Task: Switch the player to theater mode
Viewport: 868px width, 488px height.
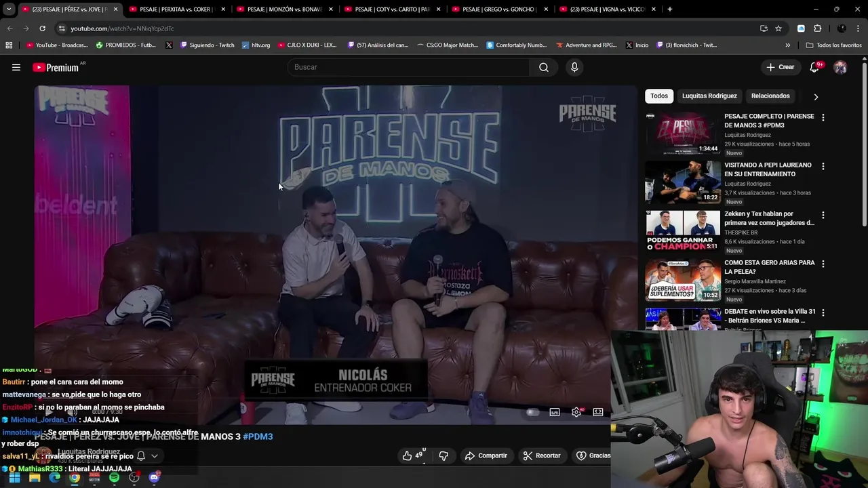Action: [x=598, y=412]
